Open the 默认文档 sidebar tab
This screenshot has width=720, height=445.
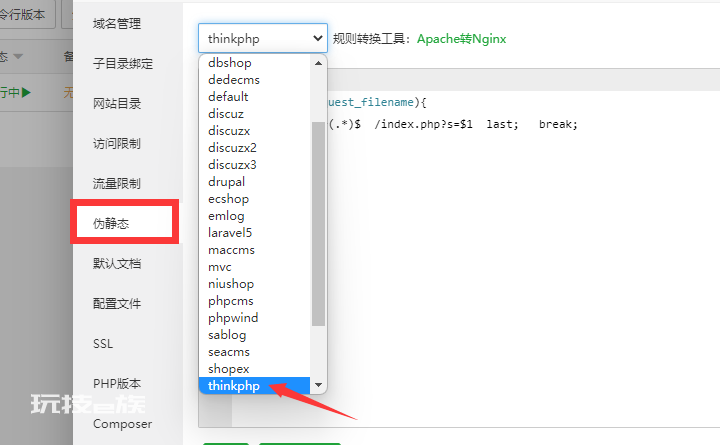[117, 263]
